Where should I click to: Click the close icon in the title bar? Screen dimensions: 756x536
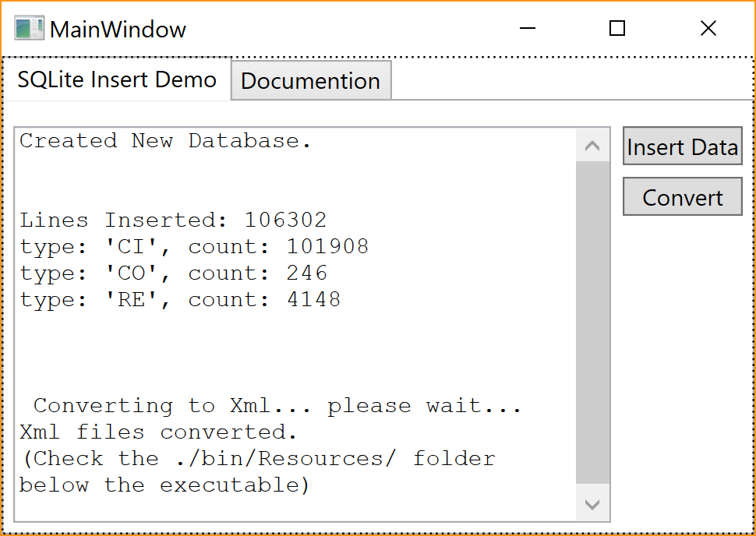point(708,28)
